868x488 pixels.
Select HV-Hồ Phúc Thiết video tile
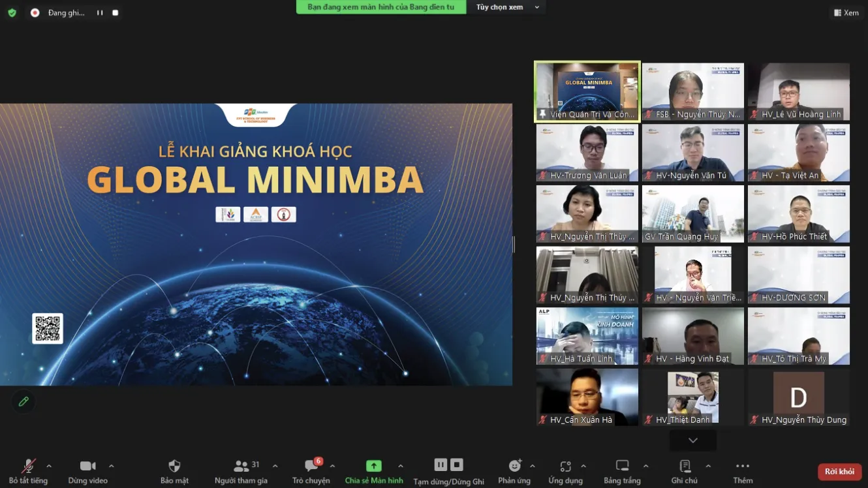799,214
